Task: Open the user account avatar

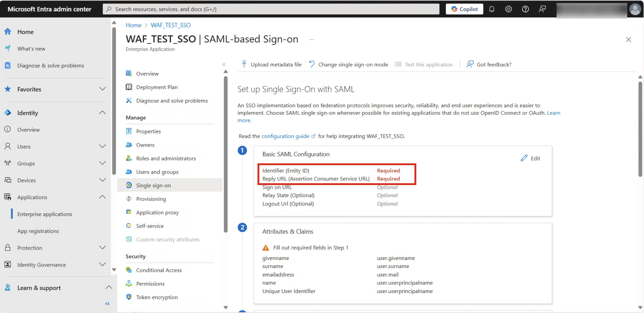Action: [635, 9]
